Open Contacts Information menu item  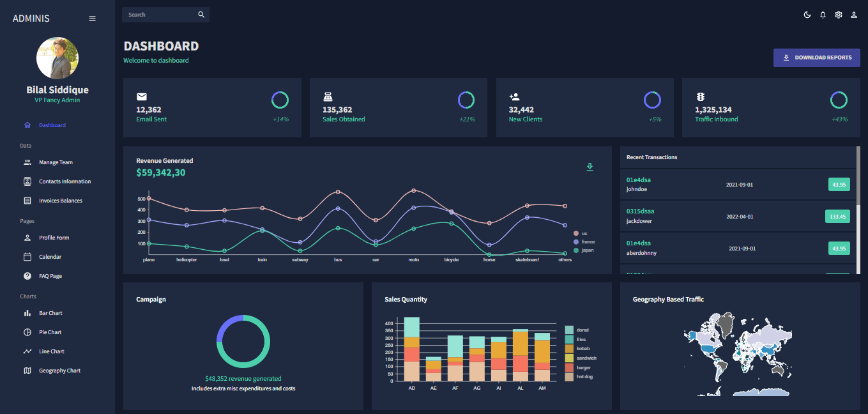point(65,181)
